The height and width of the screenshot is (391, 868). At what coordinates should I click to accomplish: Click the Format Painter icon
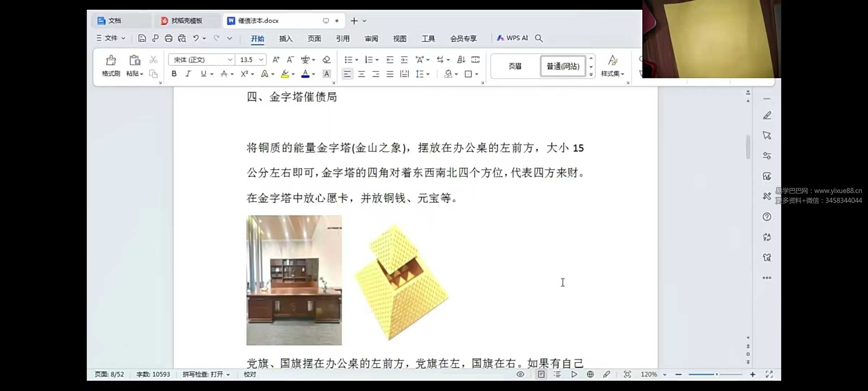click(x=111, y=65)
